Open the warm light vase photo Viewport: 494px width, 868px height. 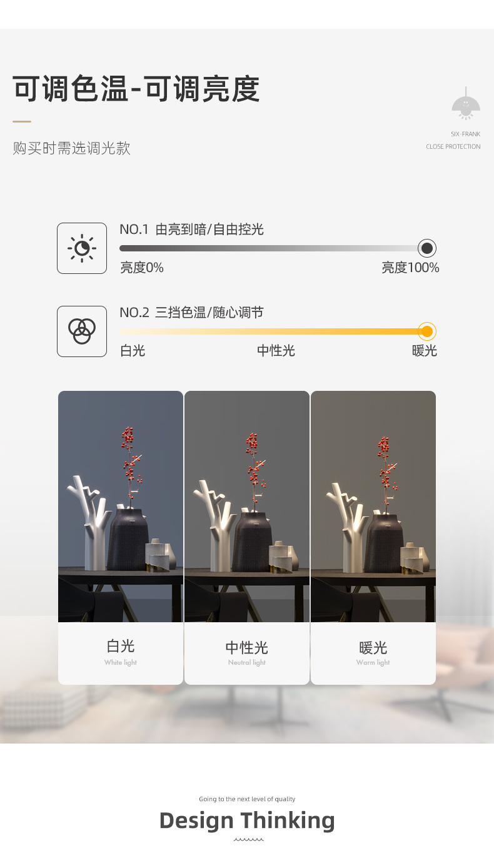(x=373, y=507)
